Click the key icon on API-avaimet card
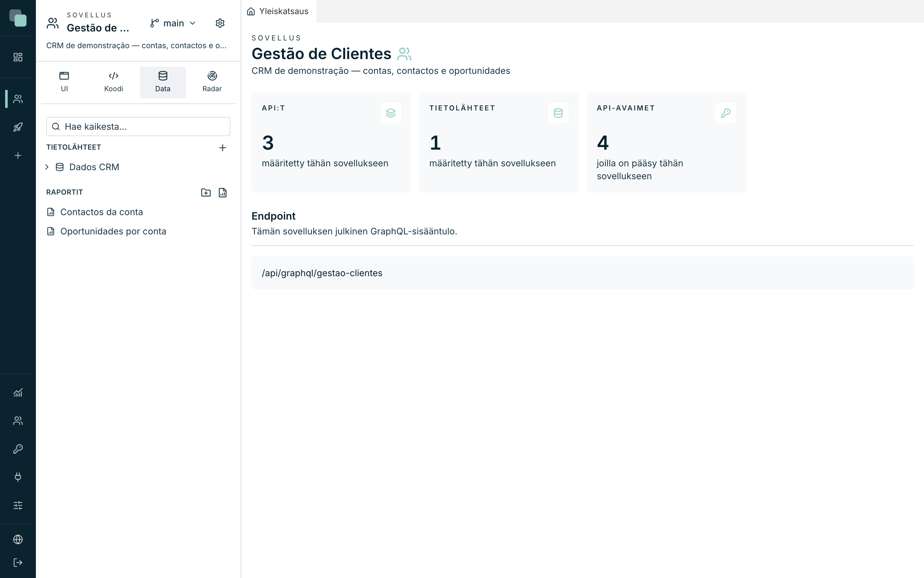The height and width of the screenshot is (578, 924). (x=725, y=113)
